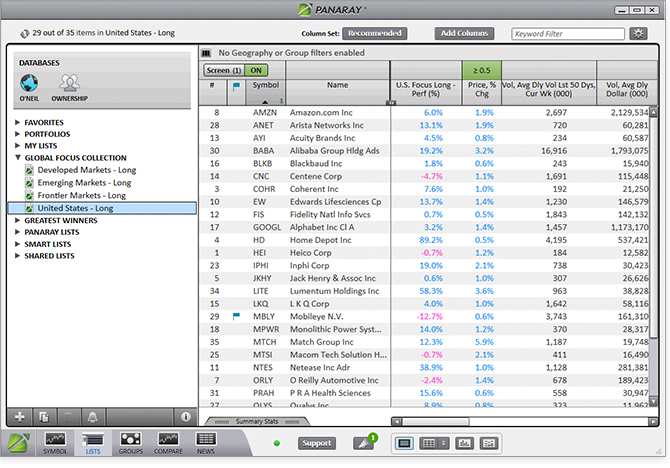
Task: Open the settings gear next to Keyword Filter
Action: 639,33
